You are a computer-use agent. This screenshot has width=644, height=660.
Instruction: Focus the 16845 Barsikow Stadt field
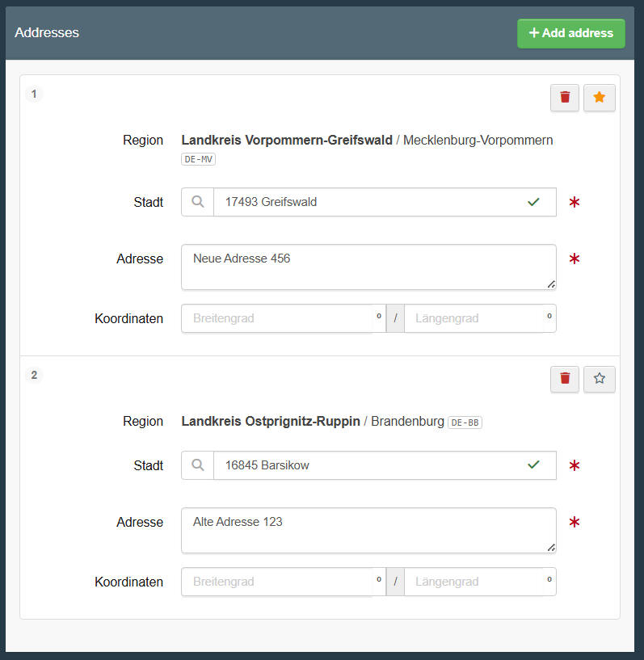(385, 465)
